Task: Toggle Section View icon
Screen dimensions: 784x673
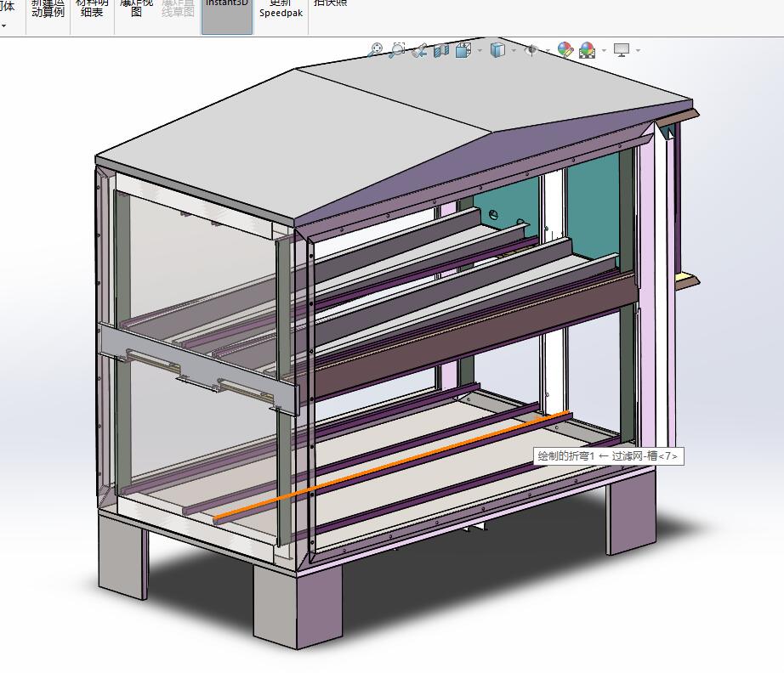Action: pos(441,50)
